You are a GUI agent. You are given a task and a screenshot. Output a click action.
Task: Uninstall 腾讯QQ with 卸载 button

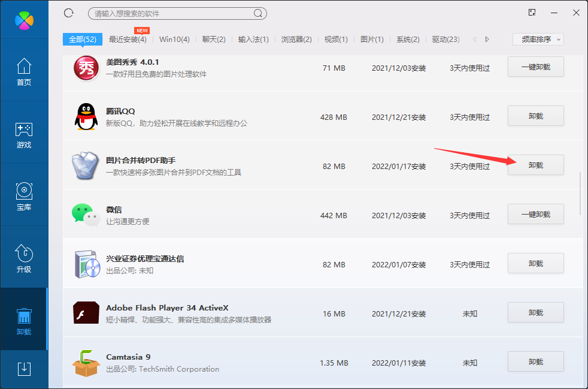coord(536,116)
